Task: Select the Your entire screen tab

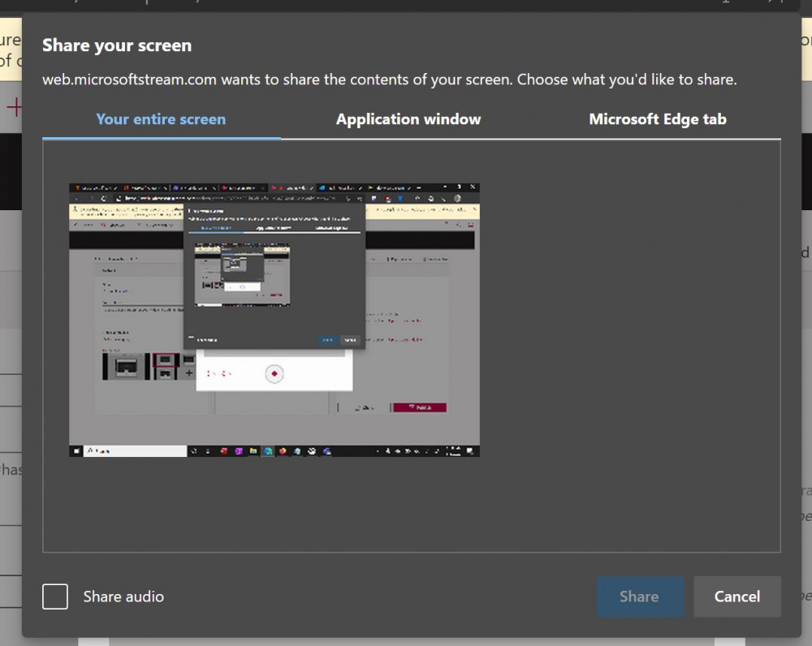Action: [x=160, y=118]
